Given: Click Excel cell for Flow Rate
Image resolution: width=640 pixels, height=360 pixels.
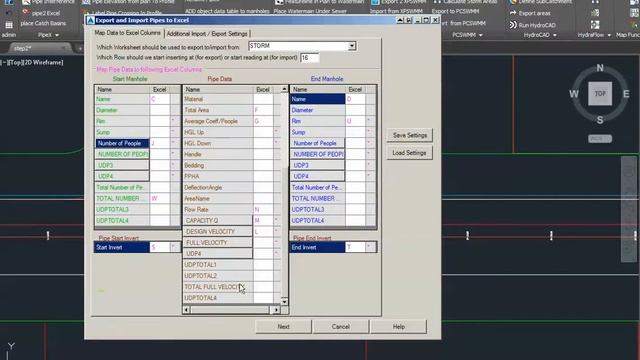Looking at the screenshot, I should coord(263,209).
